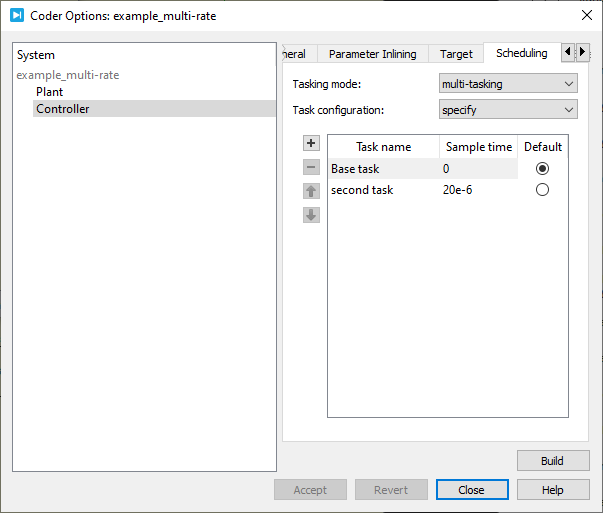Click the remove task minus icon
The width and height of the screenshot is (603, 513).
[311, 167]
